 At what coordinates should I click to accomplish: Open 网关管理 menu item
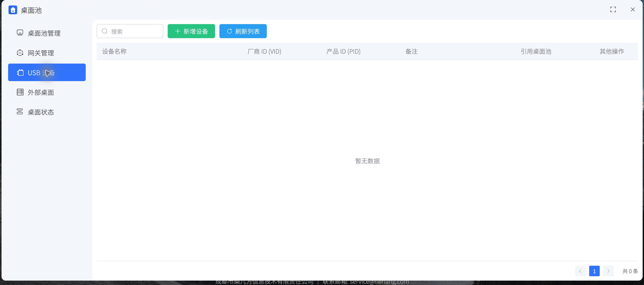[47, 53]
